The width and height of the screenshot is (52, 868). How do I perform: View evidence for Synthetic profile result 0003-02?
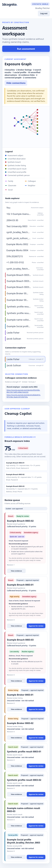pos(16,794)
